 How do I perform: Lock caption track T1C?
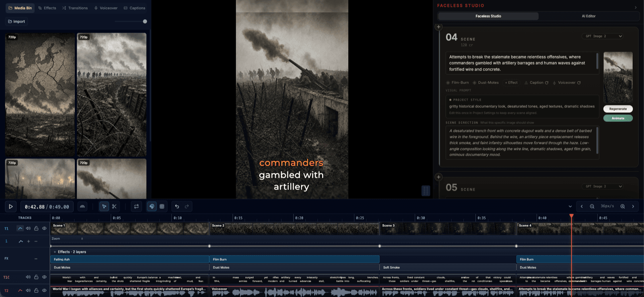(36, 277)
